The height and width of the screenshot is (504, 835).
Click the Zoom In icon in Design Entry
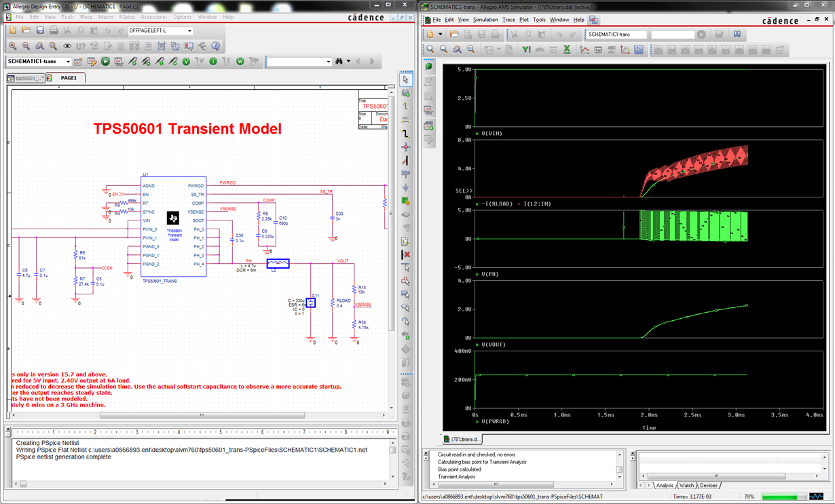point(13,46)
